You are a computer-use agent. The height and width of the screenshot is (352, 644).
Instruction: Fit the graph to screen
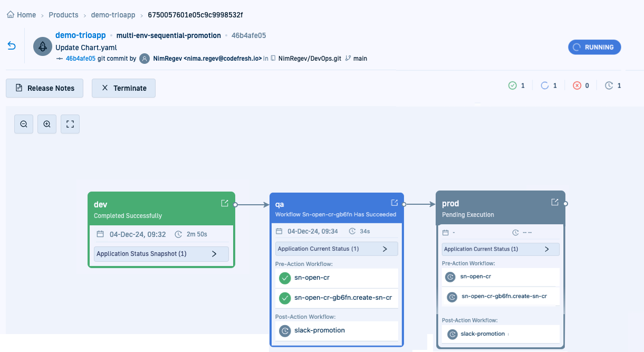[x=70, y=124]
